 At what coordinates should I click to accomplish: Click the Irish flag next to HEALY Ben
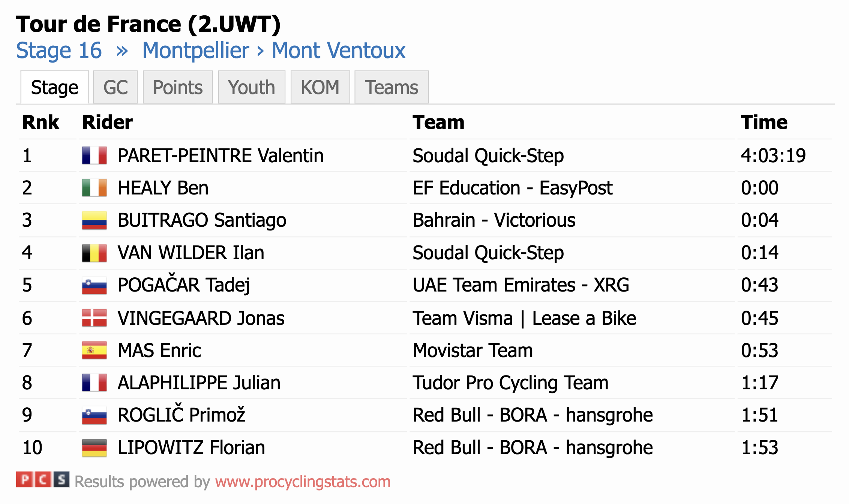[x=94, y=188]
